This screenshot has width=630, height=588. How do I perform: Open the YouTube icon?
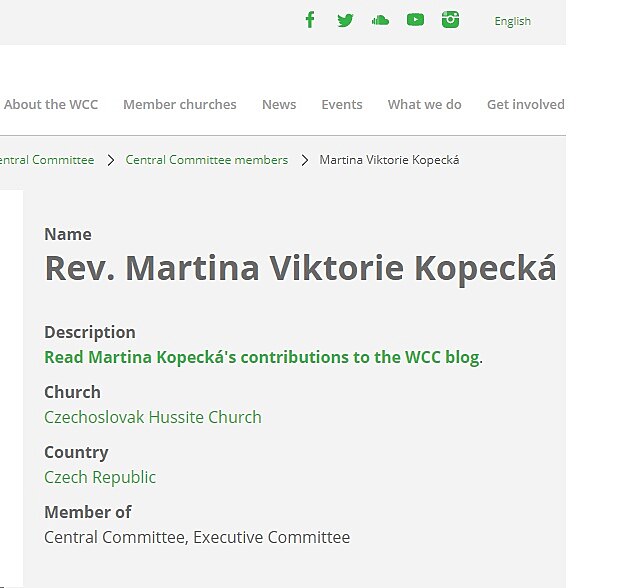point(415,20)
